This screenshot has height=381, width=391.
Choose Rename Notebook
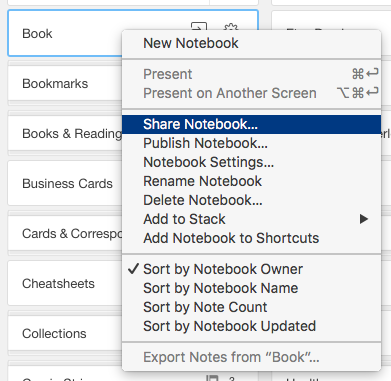tap(252, 181)
